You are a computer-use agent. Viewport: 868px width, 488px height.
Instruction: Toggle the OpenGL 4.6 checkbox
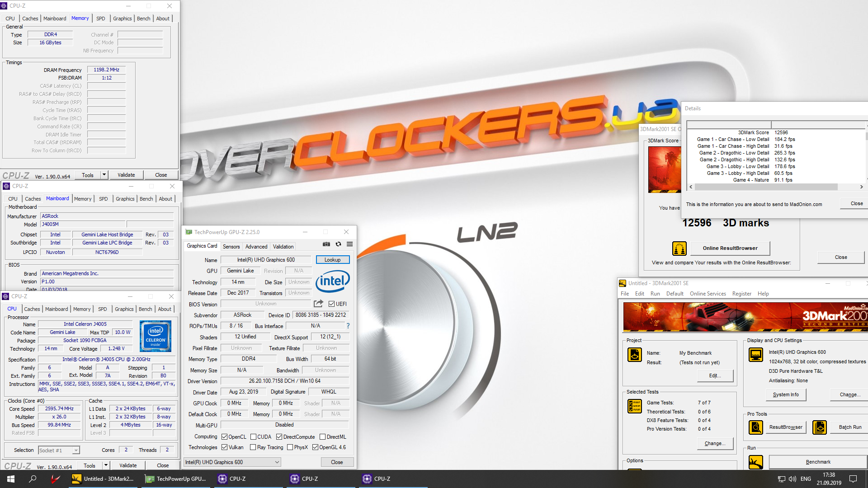315,447
